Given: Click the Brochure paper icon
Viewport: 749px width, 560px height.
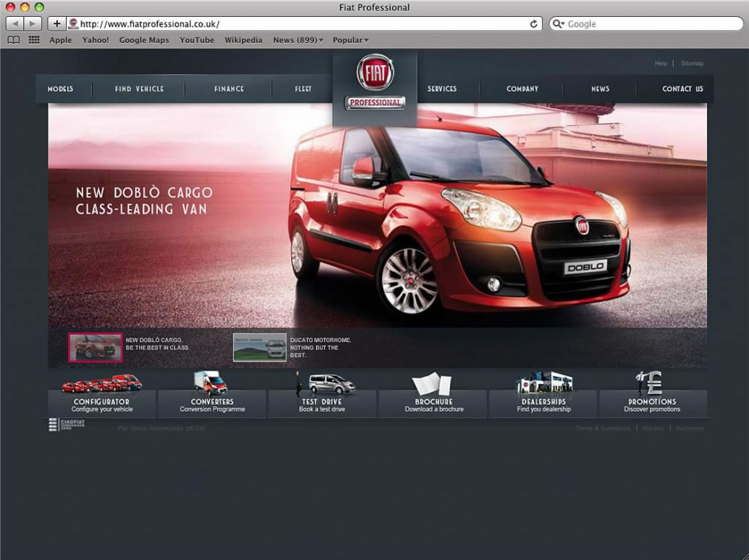Looking at the screenshot, I should pos(432,385).
